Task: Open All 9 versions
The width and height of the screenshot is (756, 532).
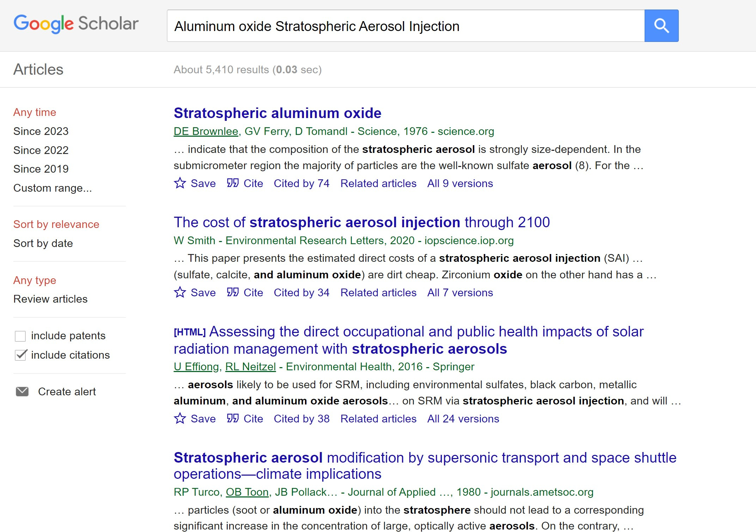Action: tap(460, 183)
